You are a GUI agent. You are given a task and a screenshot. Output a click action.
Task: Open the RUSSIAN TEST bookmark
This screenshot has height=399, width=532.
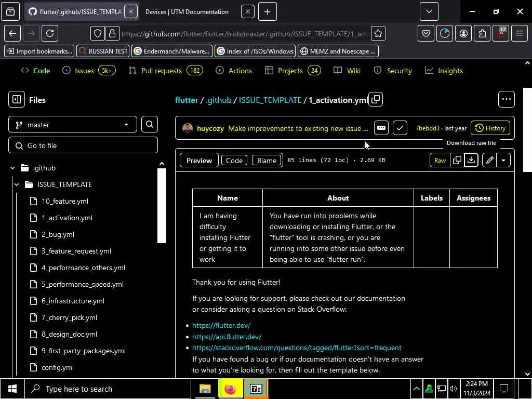103,51
